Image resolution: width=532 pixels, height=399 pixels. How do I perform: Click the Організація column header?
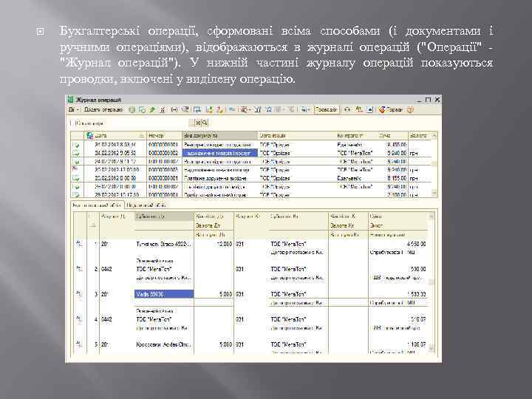(297, 136)
